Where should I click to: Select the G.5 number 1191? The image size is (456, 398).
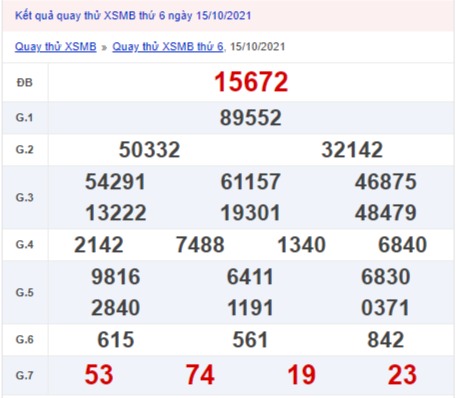tap(250, 308)
